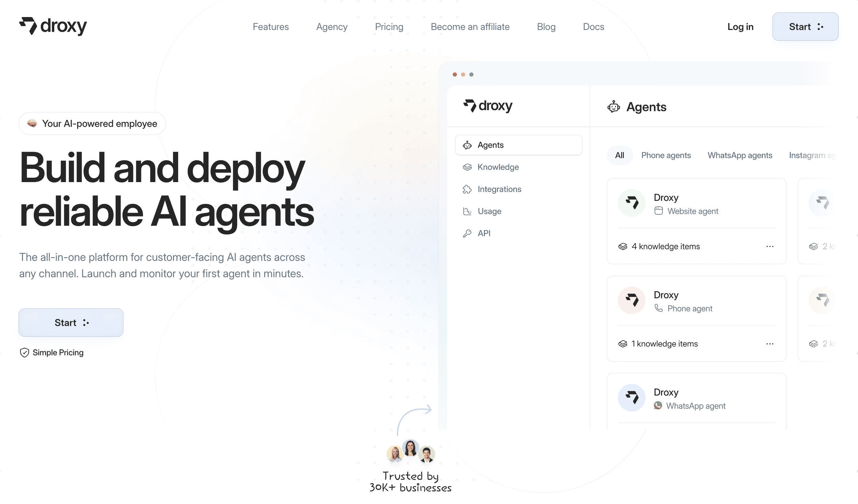Select the Agents sidebar item
858x504 pixels.
point(518,145)
